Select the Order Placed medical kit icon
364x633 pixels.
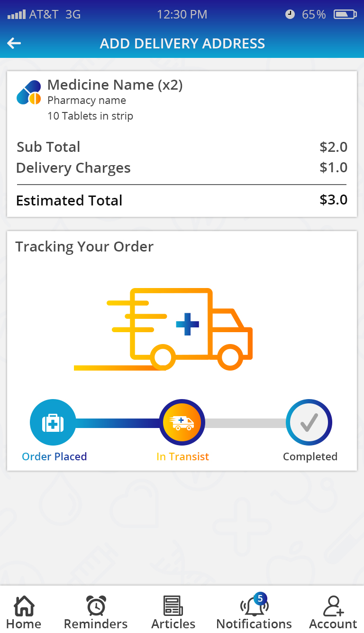53,422
